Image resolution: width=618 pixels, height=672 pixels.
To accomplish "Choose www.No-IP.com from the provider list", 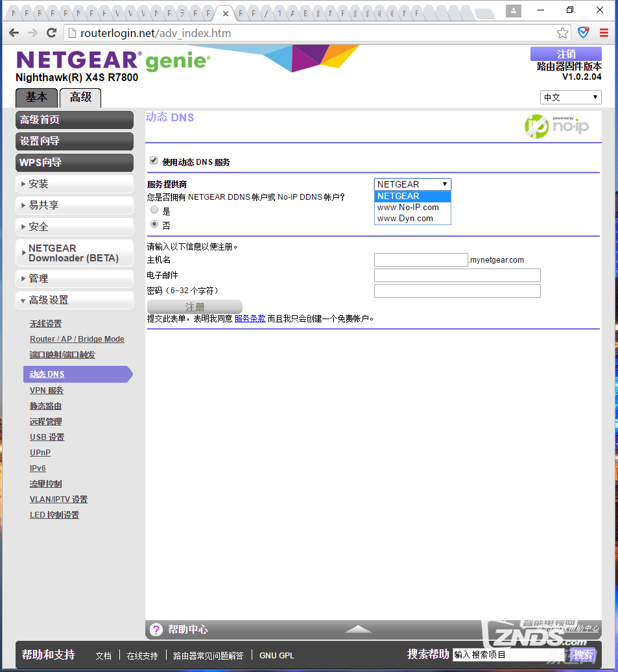I will coord(412,208).
